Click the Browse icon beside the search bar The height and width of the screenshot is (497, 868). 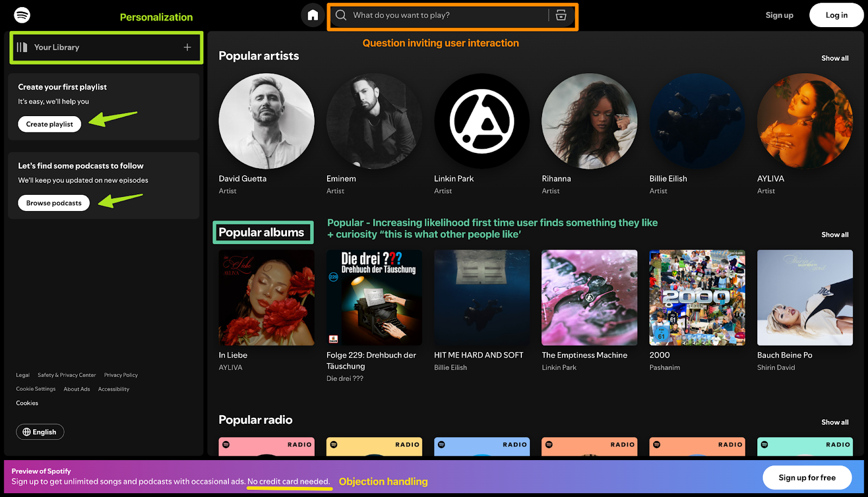(562, 15)
